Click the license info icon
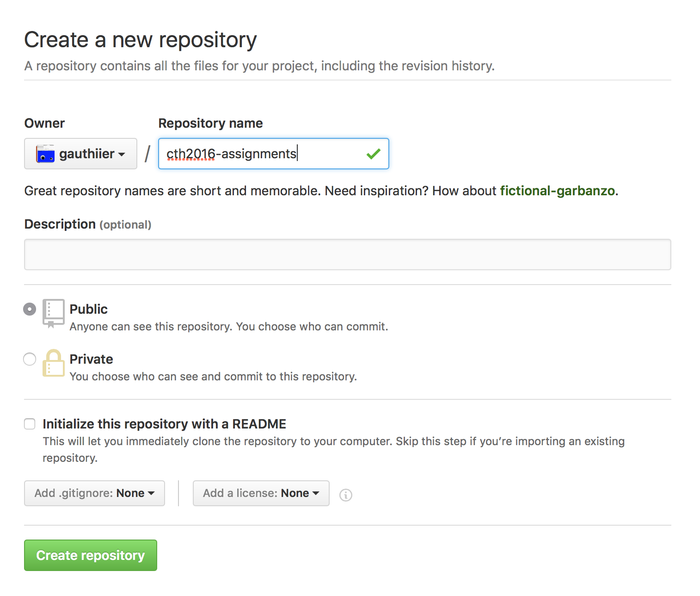The image size is (700, 596). (345, 495)
